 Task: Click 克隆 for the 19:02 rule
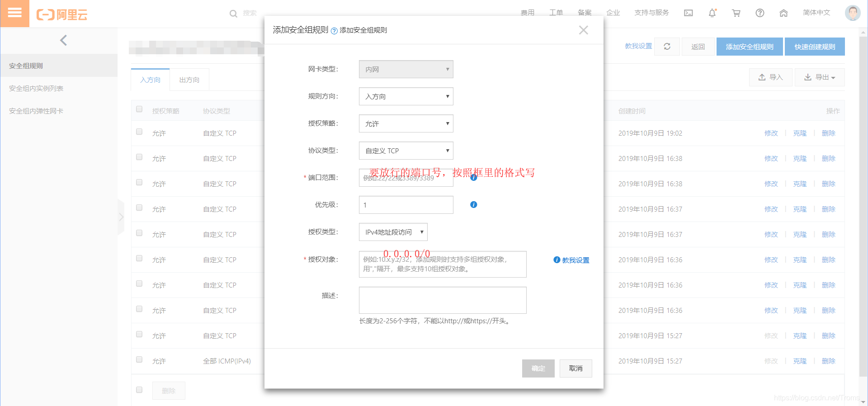pos(800,133)
